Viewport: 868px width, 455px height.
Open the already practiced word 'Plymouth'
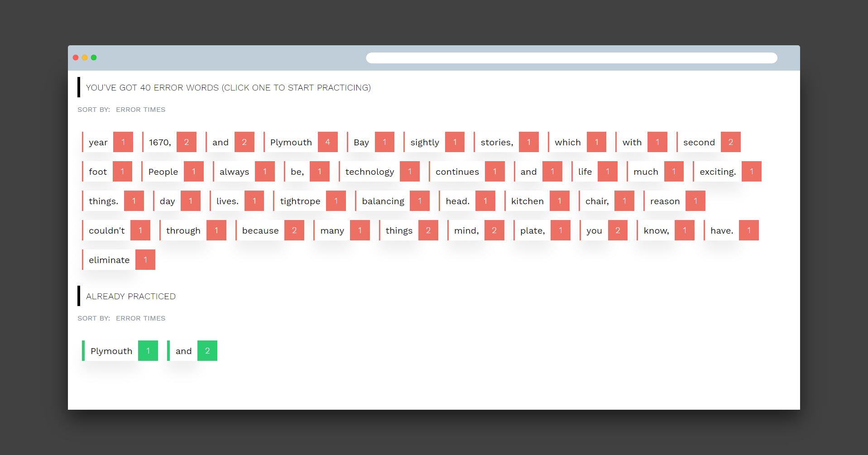pyautogui.click(x=120, y=351)
